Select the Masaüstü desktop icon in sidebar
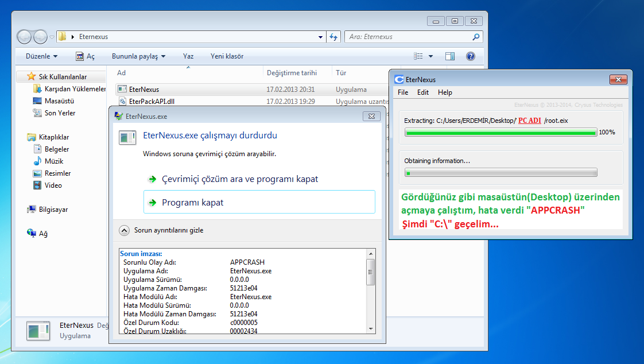The width and height of the screenshot is (644, 364). click(x=37, y=100)
